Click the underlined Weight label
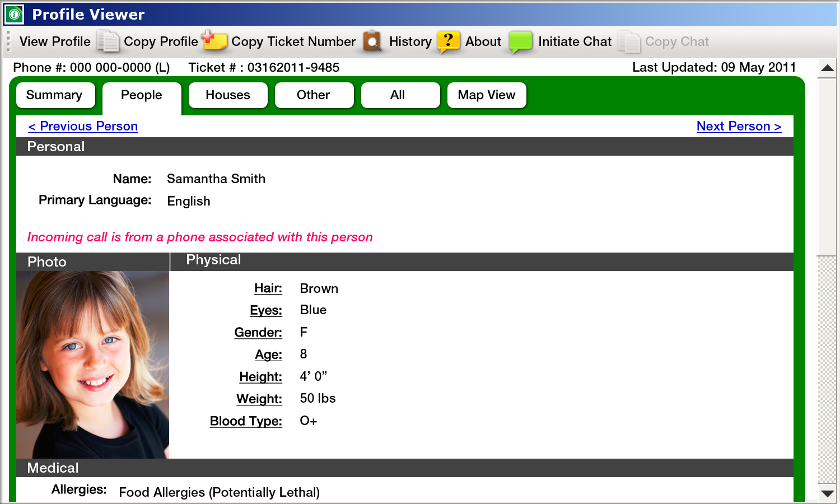Screen dimensions: 840x504 (x=259, y=399)
